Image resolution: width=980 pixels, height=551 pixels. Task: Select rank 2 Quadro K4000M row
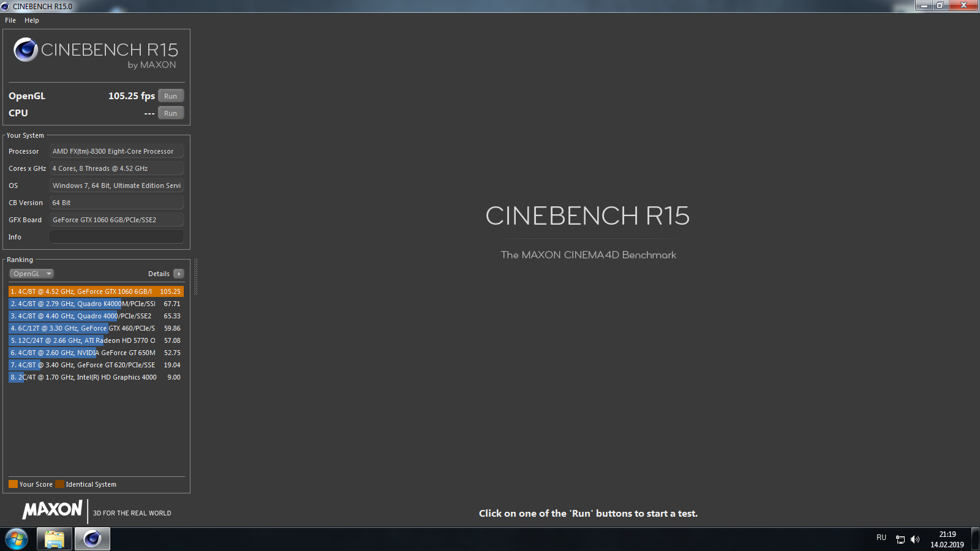click(x=96, y=304)
